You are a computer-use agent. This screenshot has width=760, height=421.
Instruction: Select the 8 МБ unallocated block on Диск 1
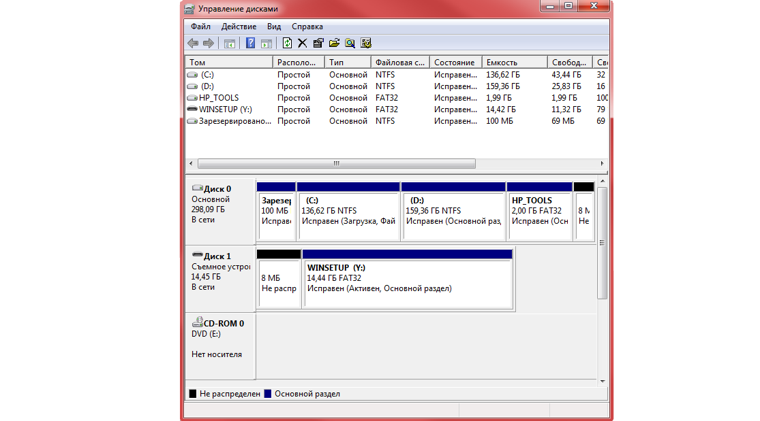coord(279,279)
